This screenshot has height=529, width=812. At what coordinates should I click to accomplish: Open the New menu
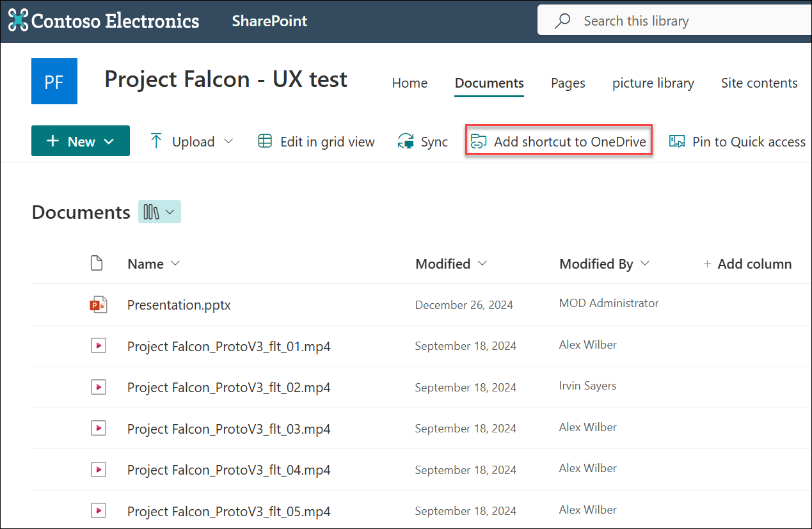point(81,141)
